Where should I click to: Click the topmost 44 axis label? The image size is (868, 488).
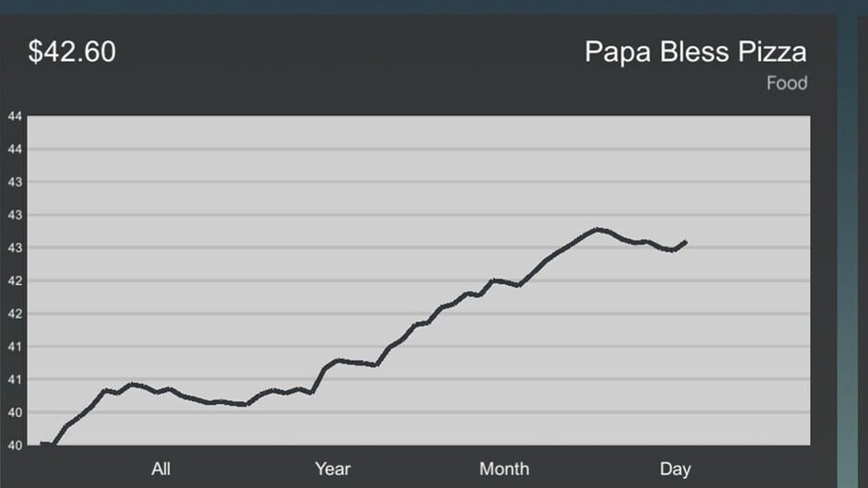(15, 116)
